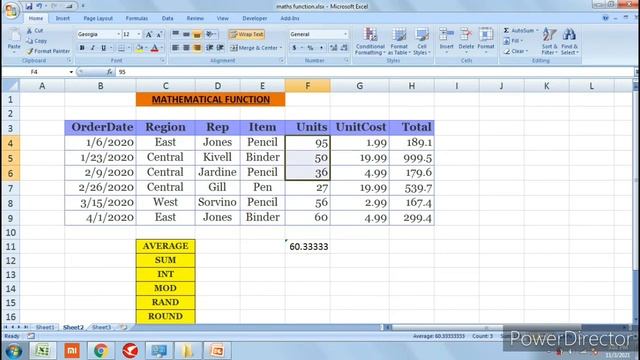Viewport: 640px width, 360px height.
Task: Switch to the Formulas tab
Action: click(137, 18)
